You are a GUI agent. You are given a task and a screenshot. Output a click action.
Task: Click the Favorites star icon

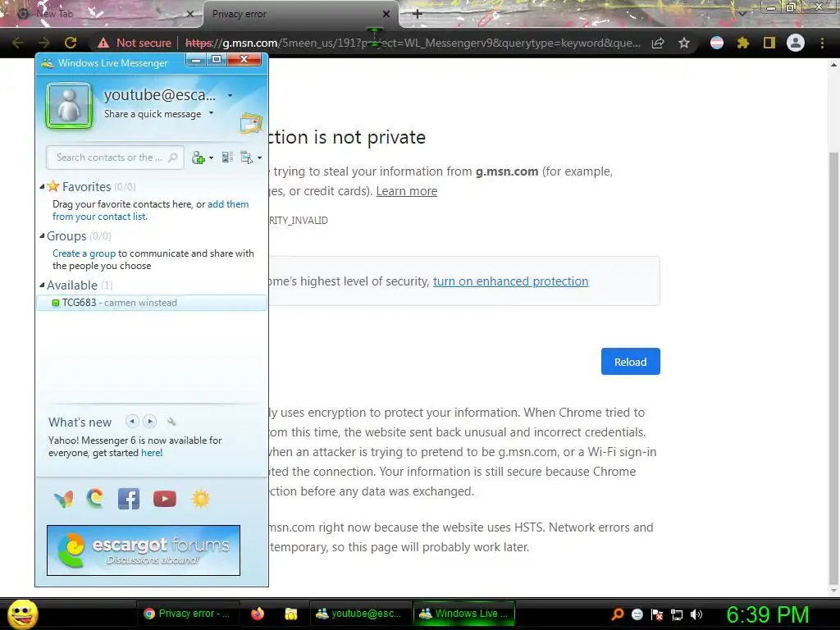coord(53,186)
